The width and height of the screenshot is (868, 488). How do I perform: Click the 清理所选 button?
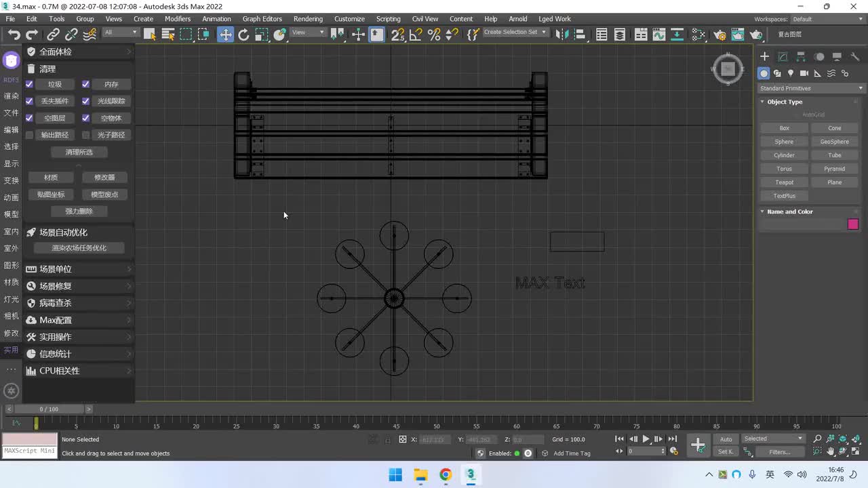(x=79, y=152)
